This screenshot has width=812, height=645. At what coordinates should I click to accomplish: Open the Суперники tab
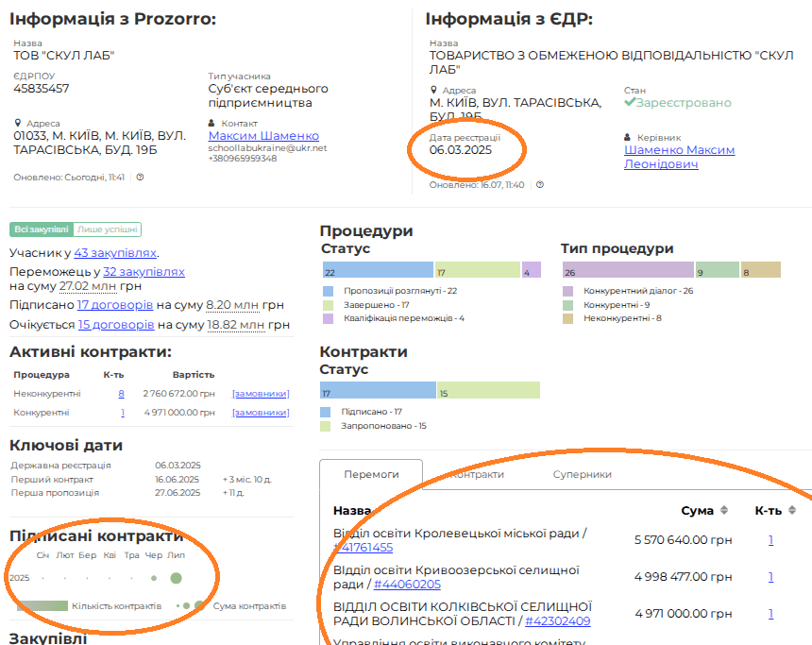tap(582, 474)
